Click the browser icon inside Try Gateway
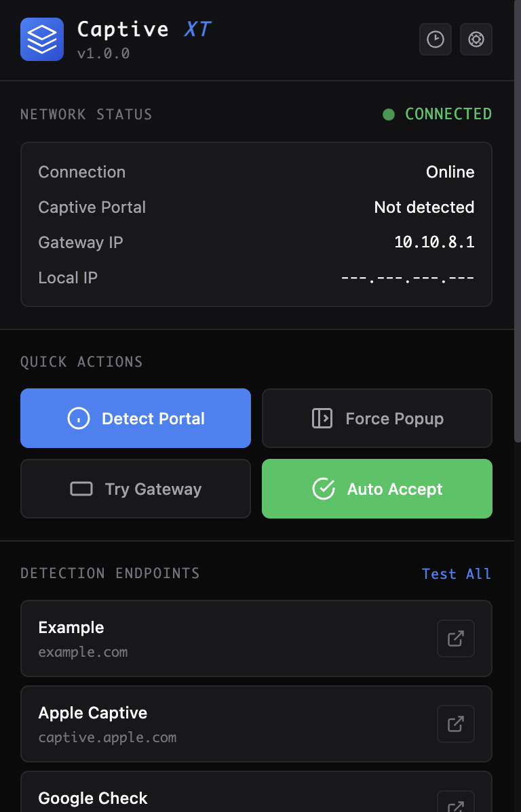This screenshot has height=812, width=521. [x=81, y=489]
